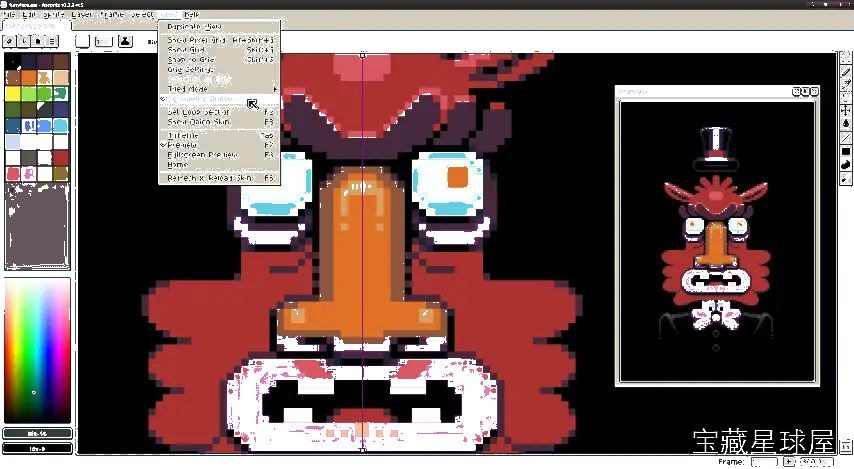Click the ink stamp icon in context bar
This screenshot has width=854, height=469.
click(x=125, y=41)
